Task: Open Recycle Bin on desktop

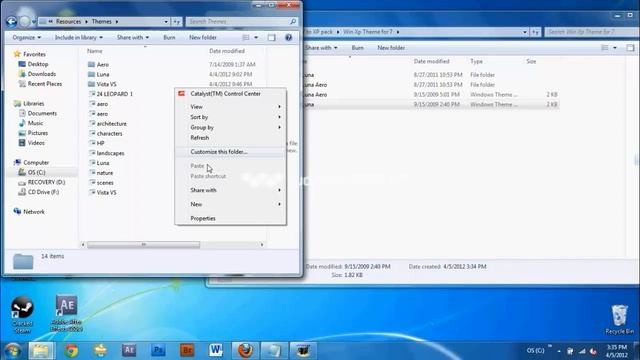Action: pos(620,319)
